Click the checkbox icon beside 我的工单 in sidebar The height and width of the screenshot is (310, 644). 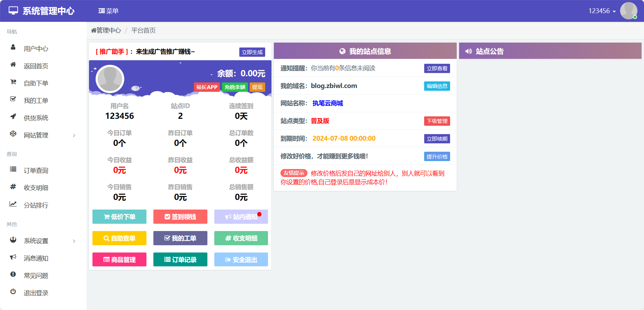pyautogui.click(x=13, y=99)
